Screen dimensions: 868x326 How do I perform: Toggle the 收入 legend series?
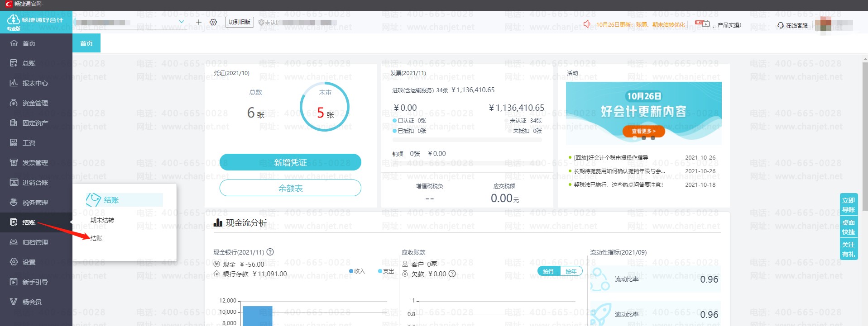pyautogui.click(x=357, y=271)
